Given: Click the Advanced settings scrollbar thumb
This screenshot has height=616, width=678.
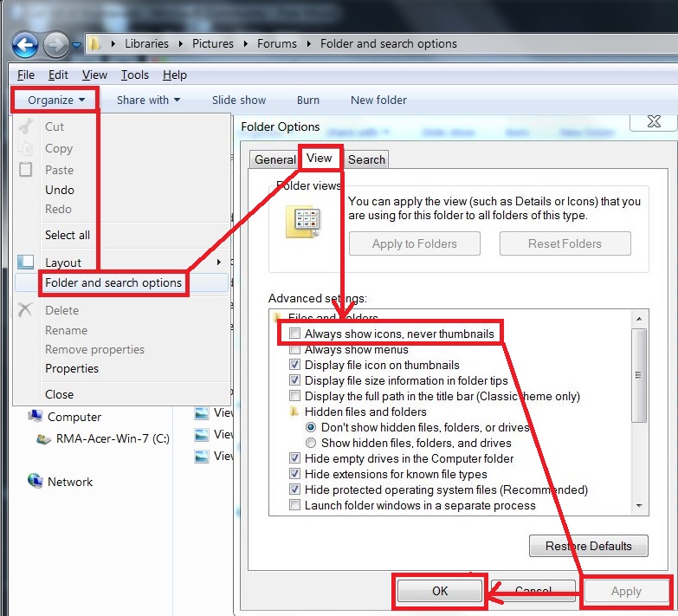Looking at the screenshot, I should [639, 375].
